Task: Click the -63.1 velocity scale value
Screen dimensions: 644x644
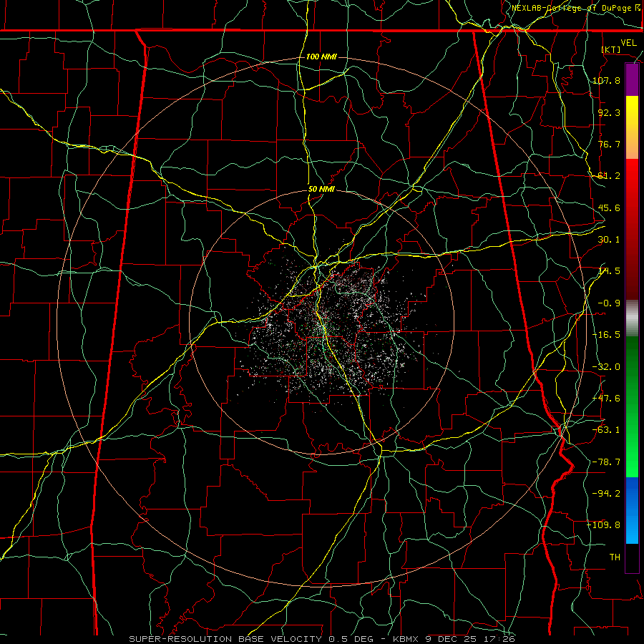Action: 606,430
